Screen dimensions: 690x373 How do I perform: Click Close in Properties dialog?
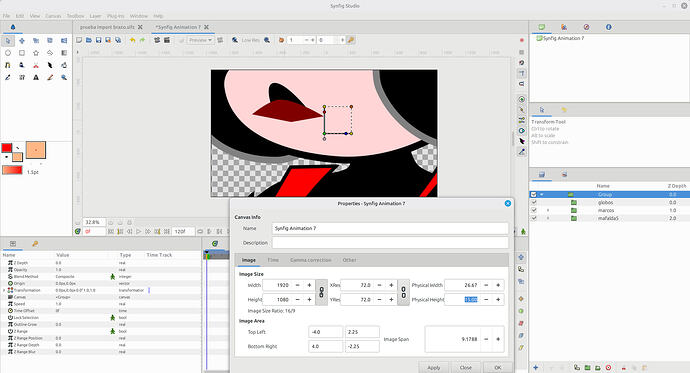coord(466,367)
